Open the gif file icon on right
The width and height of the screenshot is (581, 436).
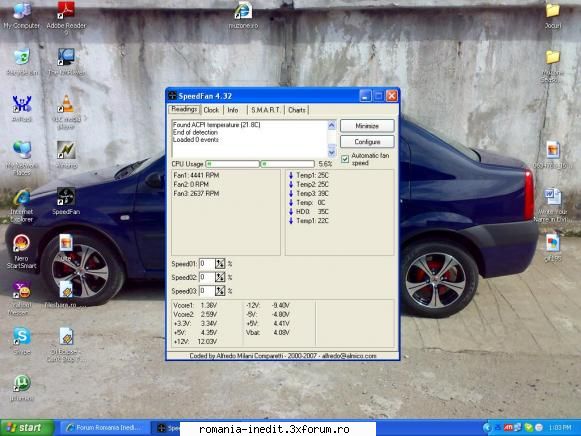552,247
